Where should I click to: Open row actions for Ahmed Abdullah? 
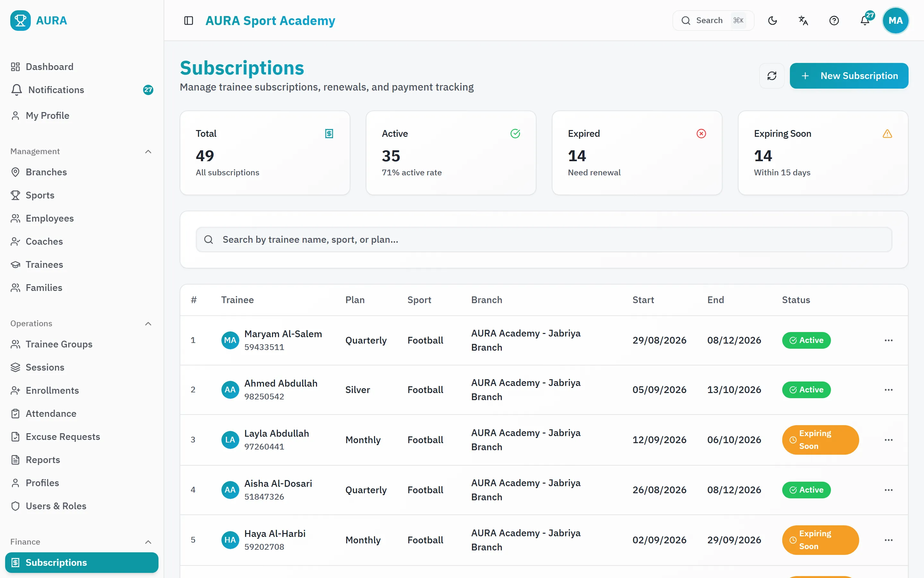pyautogui.click(x=888, y=390)
